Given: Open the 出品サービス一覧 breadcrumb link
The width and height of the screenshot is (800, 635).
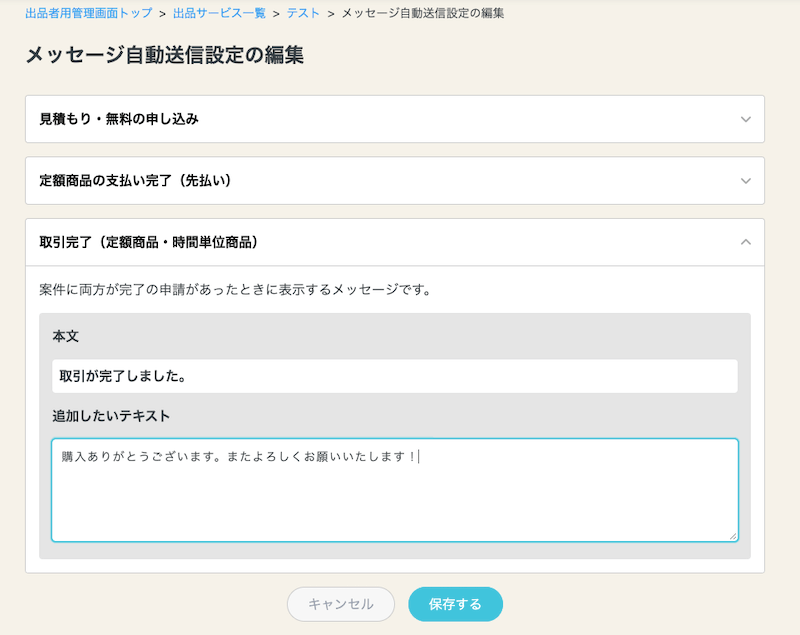Looking at the screenshot, I should click(219, 14).
